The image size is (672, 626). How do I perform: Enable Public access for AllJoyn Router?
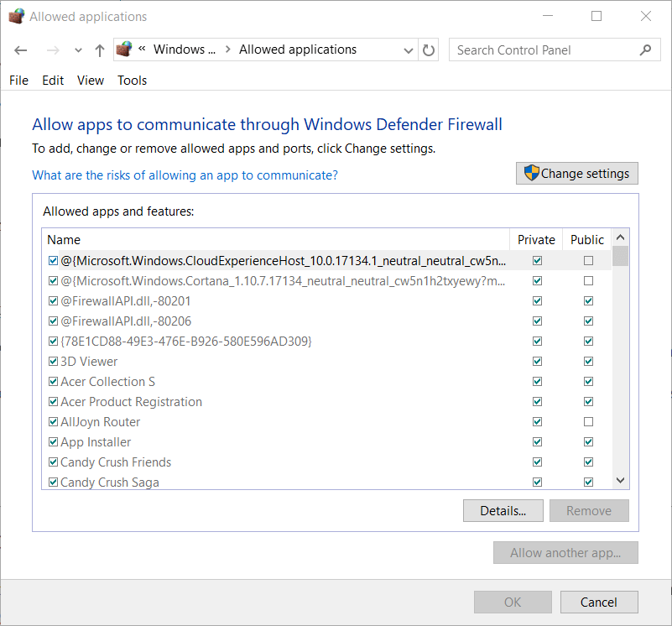[588, 421]
